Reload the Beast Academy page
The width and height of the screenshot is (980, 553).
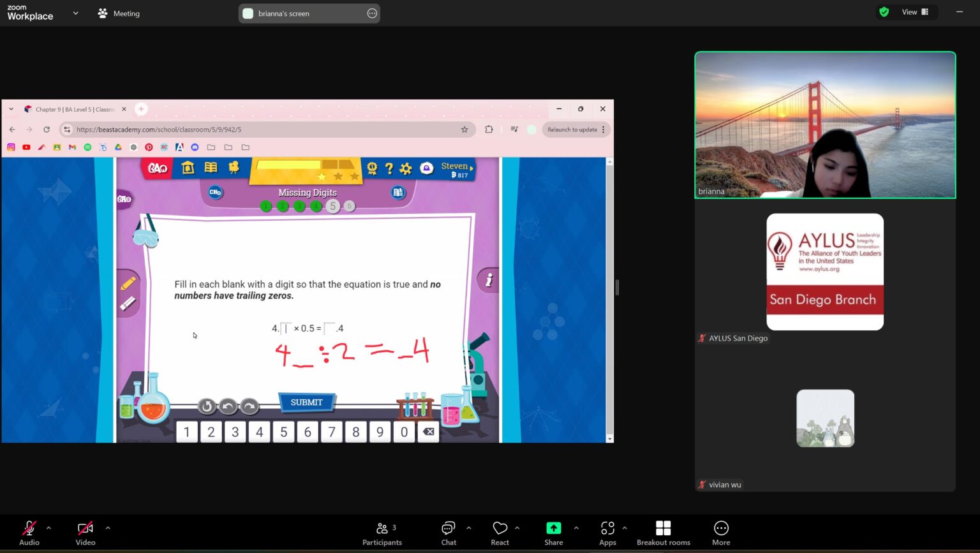[x=47, y=129]
